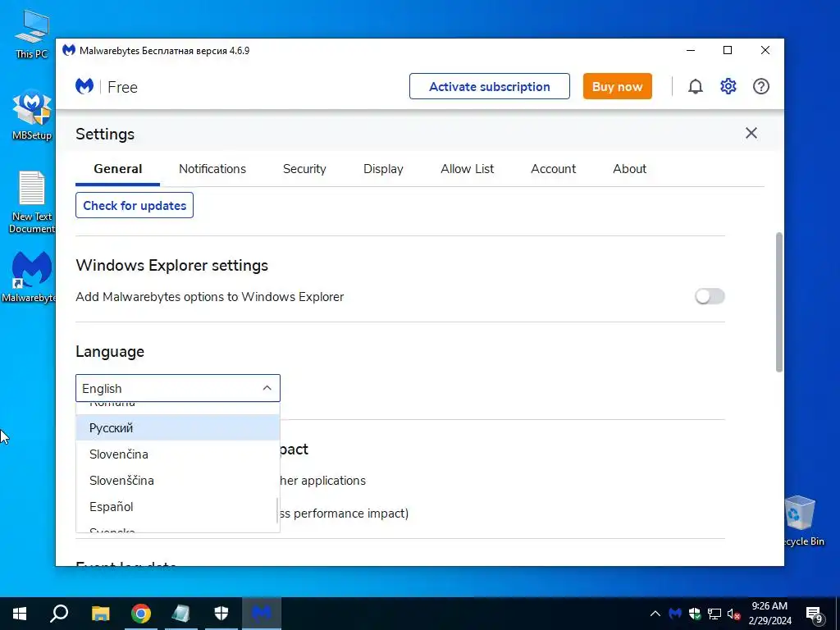Viewport: 840px width, 630px height.
Task: Select Русский in the language list
Action: 178,427
